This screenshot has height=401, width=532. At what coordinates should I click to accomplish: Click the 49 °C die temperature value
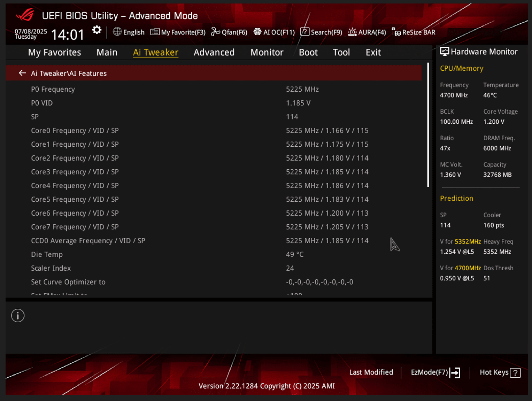pyautogui.click(x=295, y=254)
